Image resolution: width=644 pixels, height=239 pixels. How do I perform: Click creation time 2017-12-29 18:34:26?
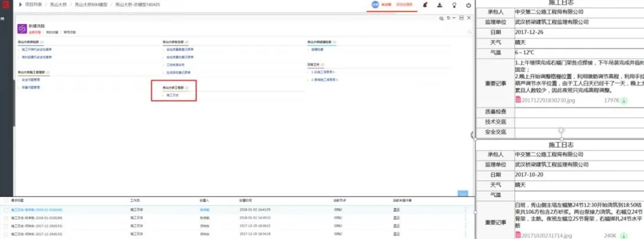[255, 234]
